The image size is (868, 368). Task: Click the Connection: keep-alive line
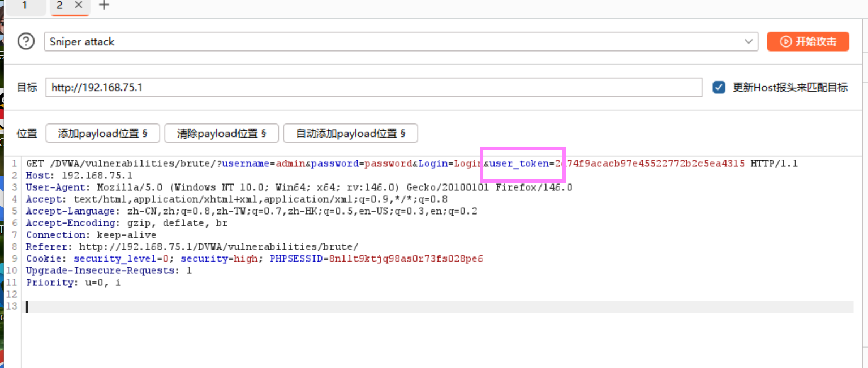coord(91,235)
